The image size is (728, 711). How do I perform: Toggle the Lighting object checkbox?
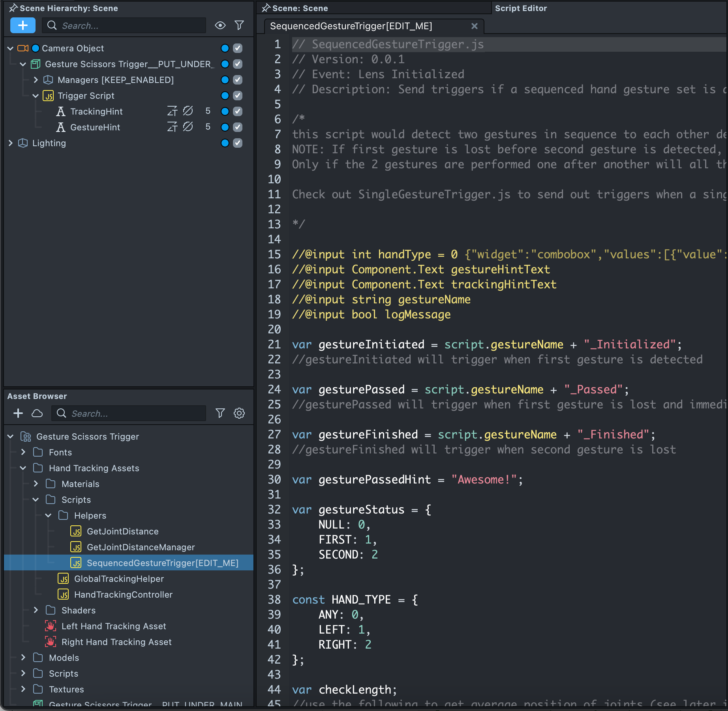(238, 143)
